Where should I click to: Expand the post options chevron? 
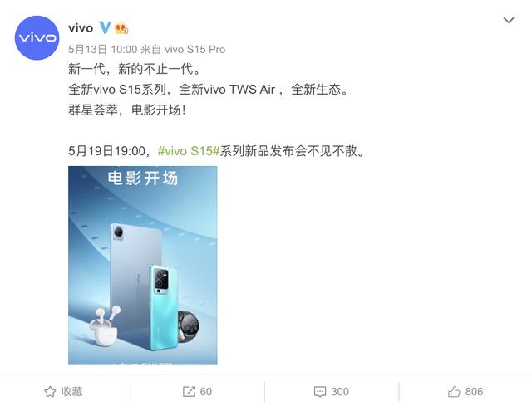pyautogui.click(x=508, y=20)
